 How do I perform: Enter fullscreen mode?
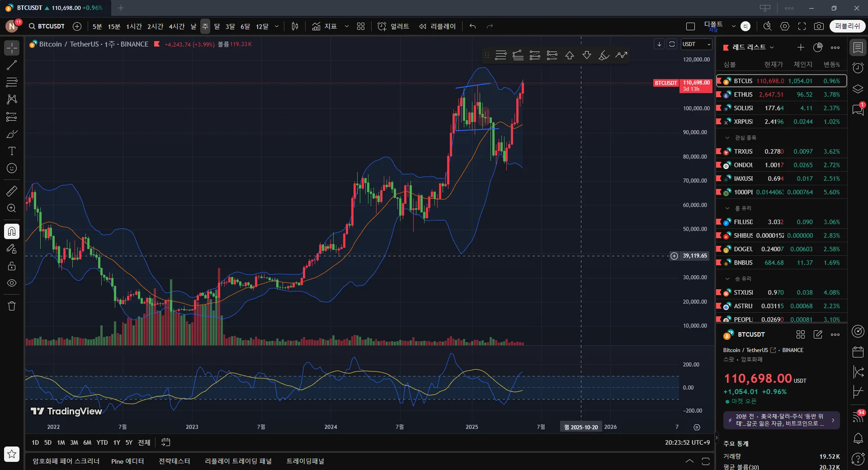click(x=802, y=26)
